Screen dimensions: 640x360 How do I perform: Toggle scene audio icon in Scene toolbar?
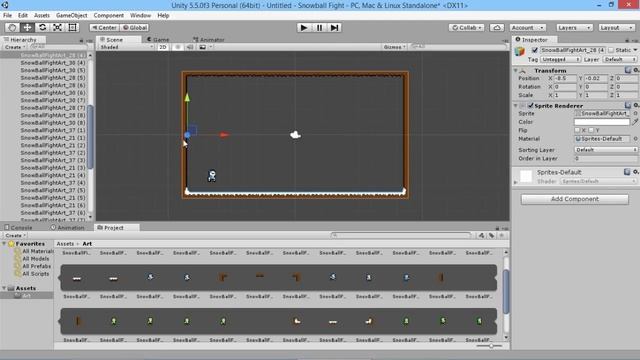(x=190, y=47)
